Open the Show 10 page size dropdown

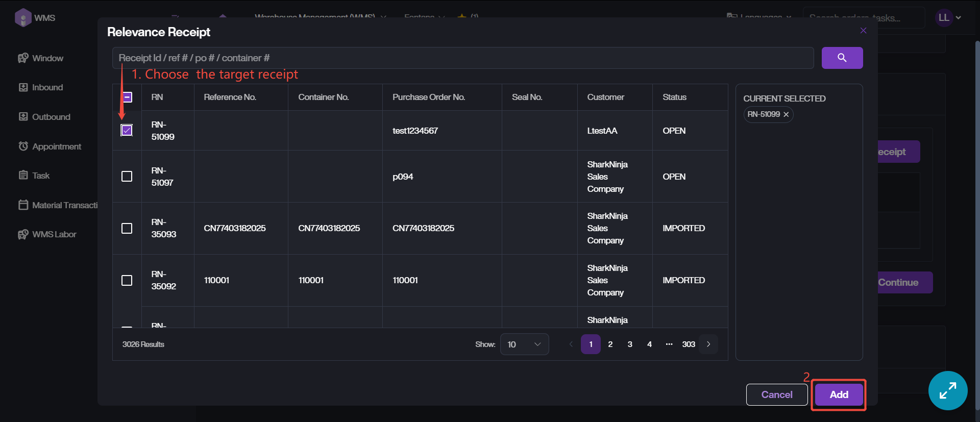524,344
